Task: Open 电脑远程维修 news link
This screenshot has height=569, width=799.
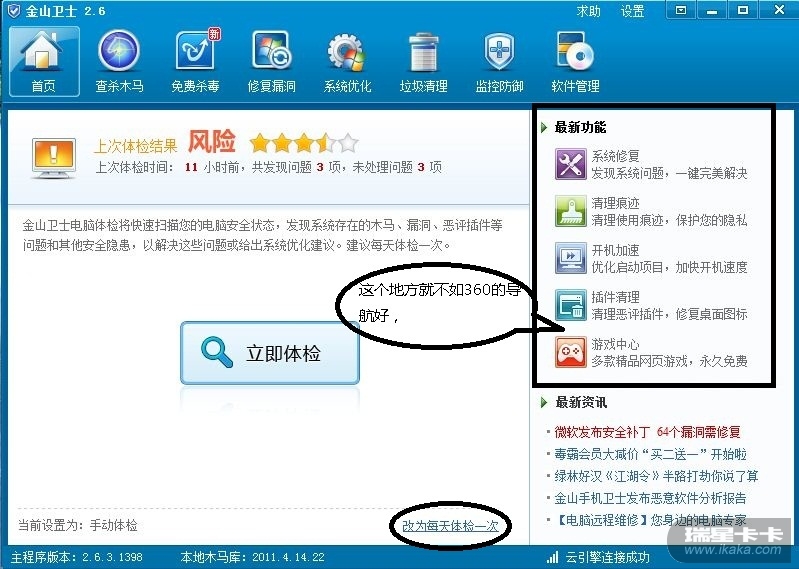Action: point(650,520)
